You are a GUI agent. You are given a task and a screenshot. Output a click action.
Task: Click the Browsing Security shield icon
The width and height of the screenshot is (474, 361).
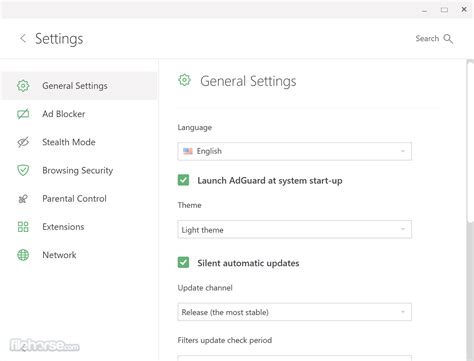click(x=23, y=170)
